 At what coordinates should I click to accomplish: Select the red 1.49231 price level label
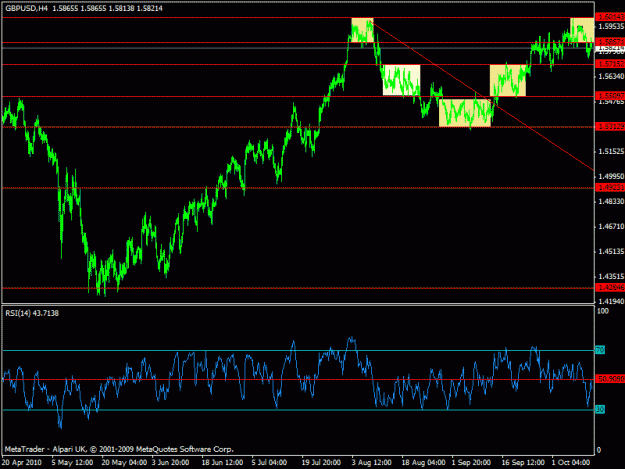tap(610, 187)
